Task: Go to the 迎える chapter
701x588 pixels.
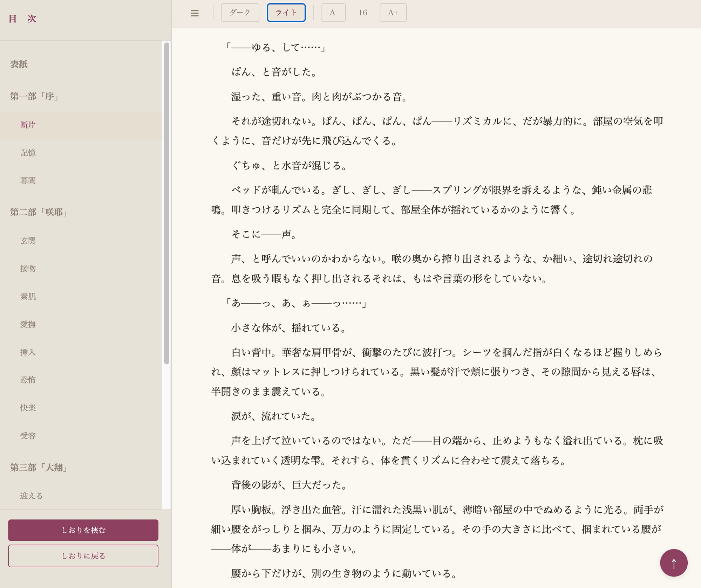Action: point(31,496)
